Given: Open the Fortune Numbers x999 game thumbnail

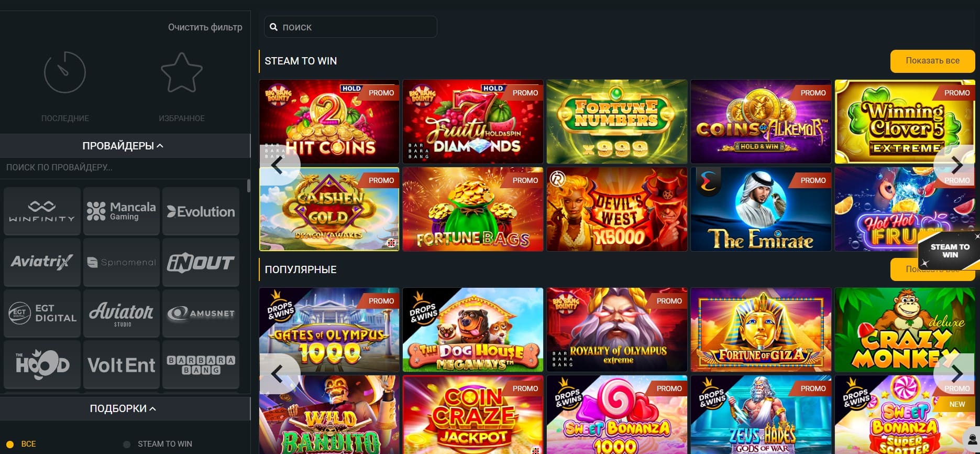Looking at the screenshot, I should [616, 122].
